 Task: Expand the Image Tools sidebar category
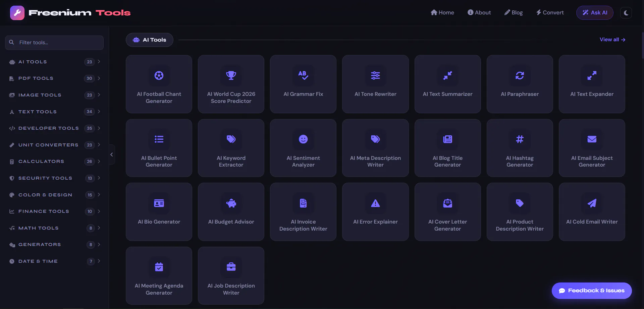click(x=54, y=95)
